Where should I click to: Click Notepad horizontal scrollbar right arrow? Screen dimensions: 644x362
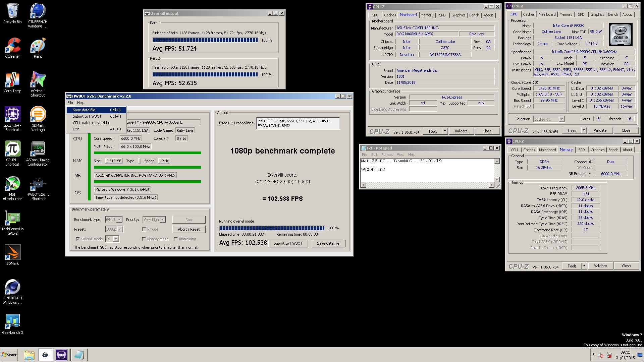pyautogui.click(x=492, y=185)
